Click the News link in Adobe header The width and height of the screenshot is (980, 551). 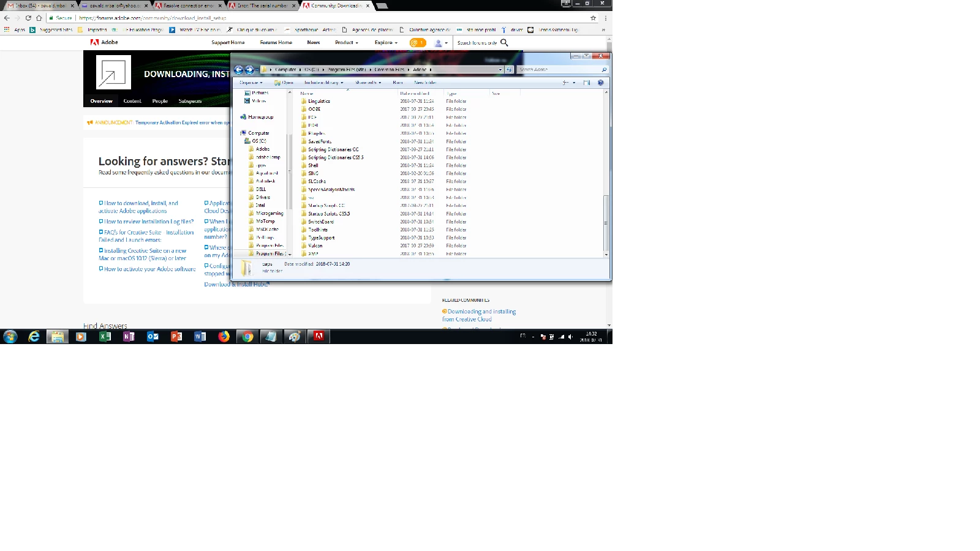(x=314, y=42)
